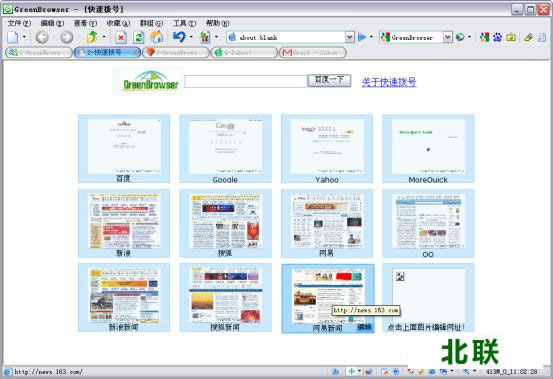Click the green globe search button
The width and height of the screenshot is (553, 379).
(x=460, y=37)
